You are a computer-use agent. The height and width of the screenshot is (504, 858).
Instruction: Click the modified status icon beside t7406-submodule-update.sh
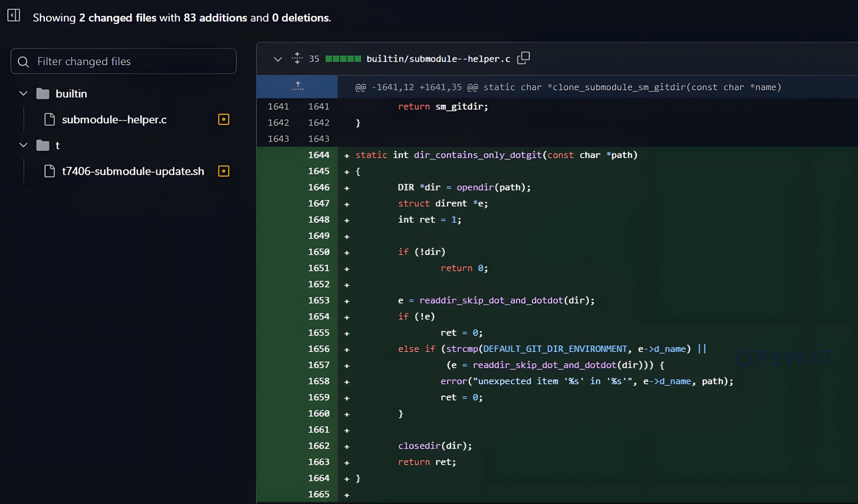pyautogui.click(x=224, y=171)
